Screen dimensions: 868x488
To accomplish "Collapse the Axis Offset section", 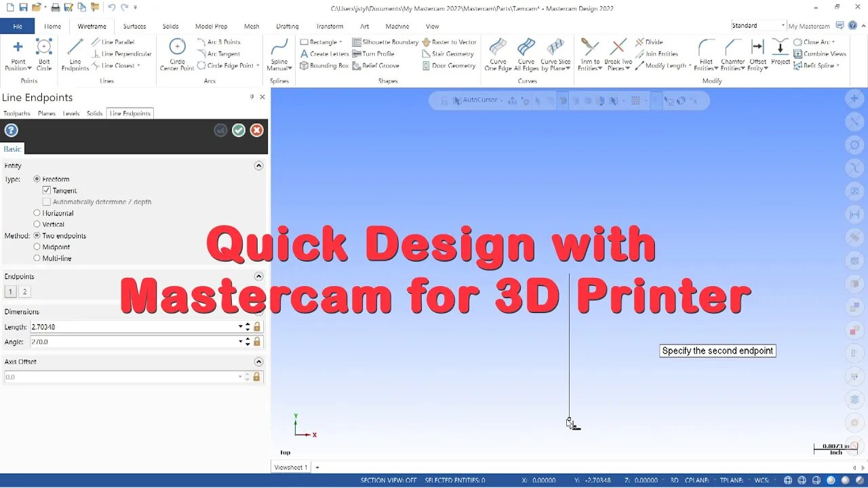I will click(258, 362).
